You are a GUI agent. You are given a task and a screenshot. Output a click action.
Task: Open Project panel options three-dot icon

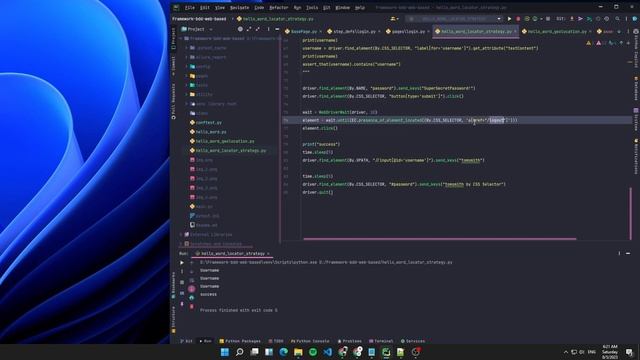268,29
